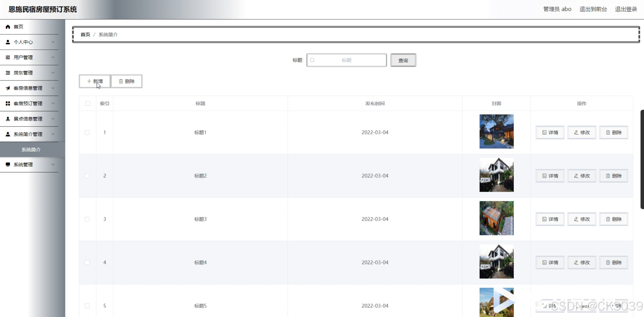This screenshot has width=644, height=317.
Task: Click the 客房信息管理 paper plane icon
Action: 8,88
